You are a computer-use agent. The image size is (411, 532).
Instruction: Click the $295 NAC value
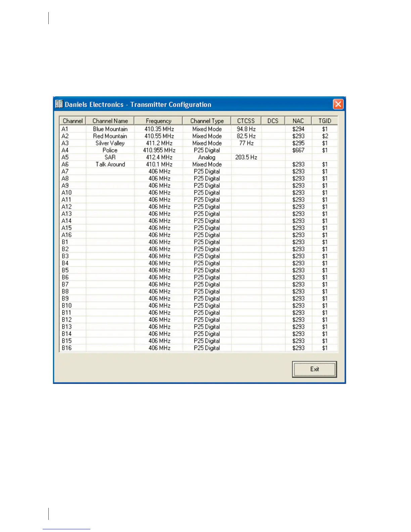point(298,143)
